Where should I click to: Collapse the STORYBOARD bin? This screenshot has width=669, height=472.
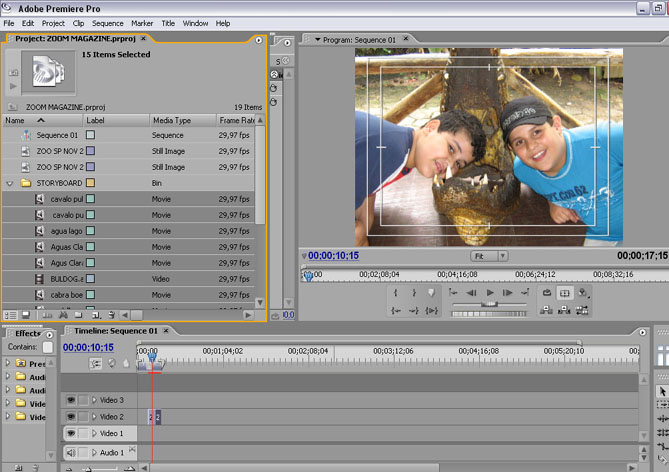click(x=10, y=184)
